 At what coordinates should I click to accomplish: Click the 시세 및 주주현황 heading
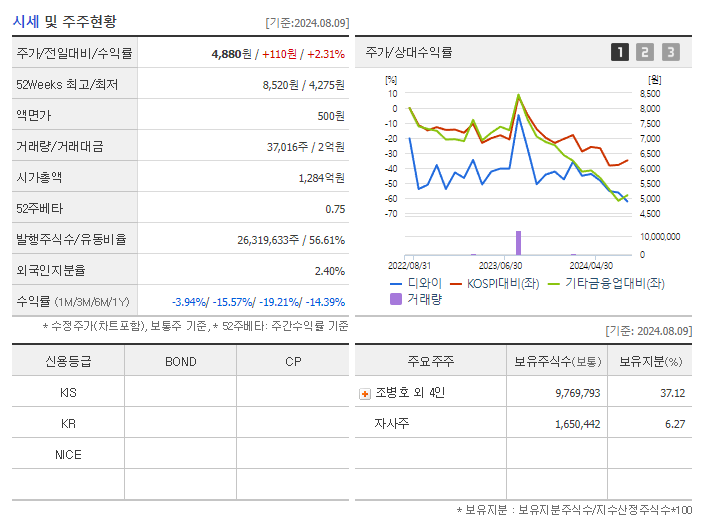64,21
